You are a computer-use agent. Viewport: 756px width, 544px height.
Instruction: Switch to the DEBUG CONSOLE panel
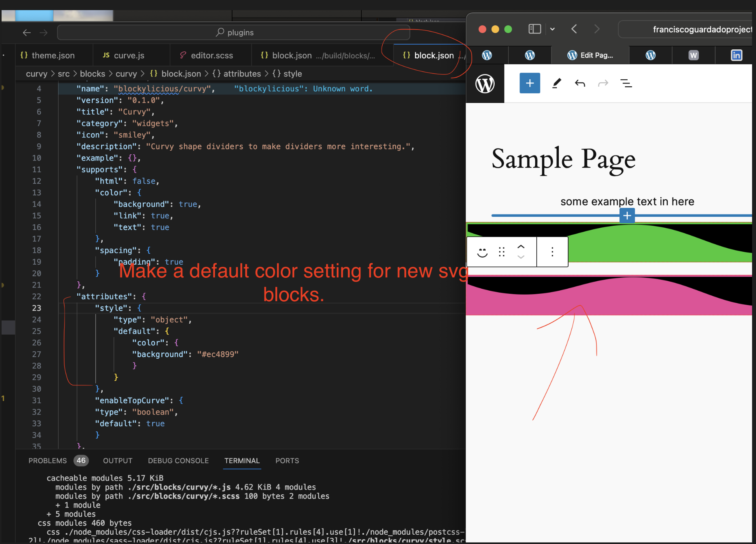[x=178, y=460]
